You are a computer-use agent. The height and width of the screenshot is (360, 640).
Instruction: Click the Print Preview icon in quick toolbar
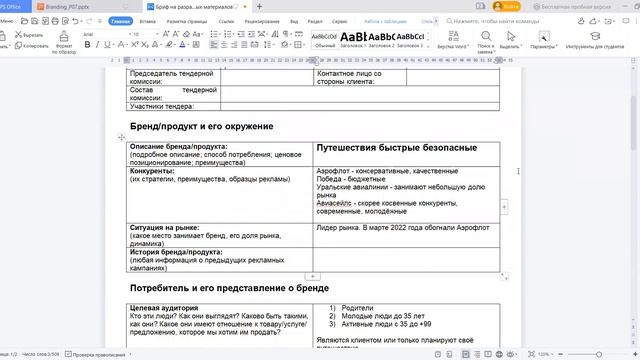(65, 21)
